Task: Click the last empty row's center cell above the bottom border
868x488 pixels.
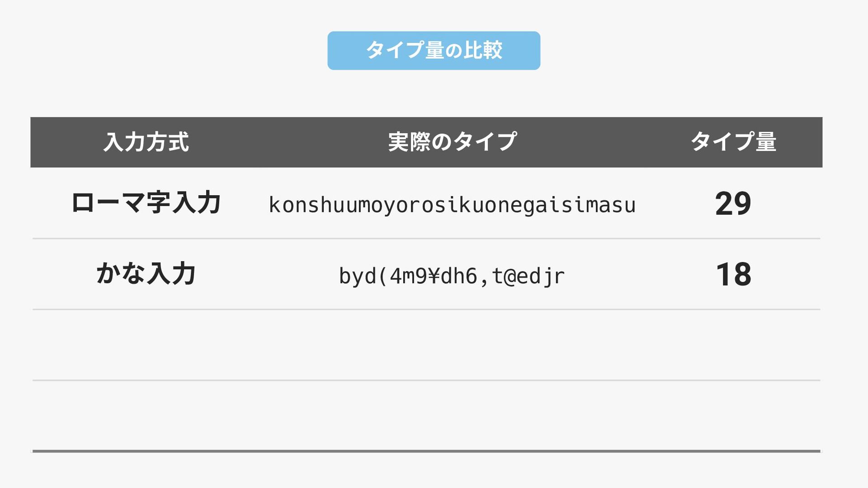Action: 452,415
